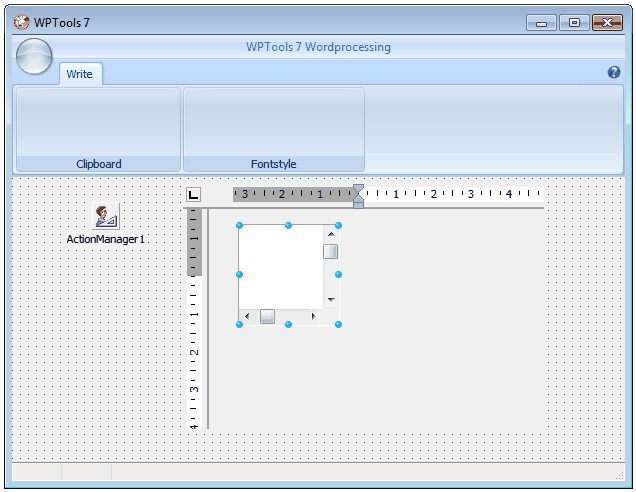Click the indent marker on horizontal ruler
Viewport: 636px width, 492px height.
[358, 195]
